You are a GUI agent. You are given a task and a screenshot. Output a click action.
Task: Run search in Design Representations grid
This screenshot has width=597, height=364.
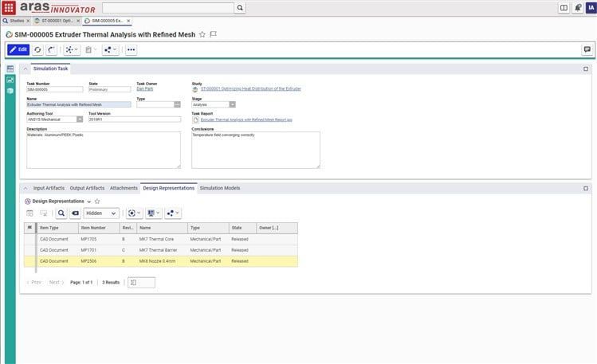click(x=61, y=213)
